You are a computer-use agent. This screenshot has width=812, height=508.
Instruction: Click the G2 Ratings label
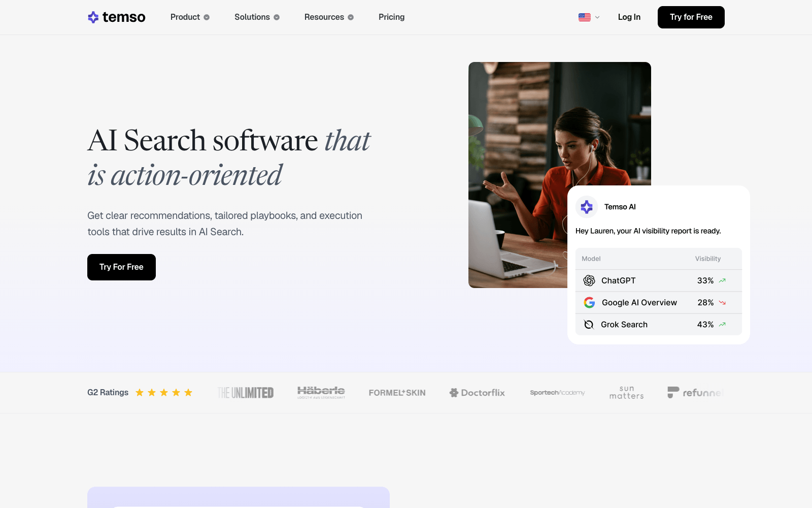coord(108,393)
